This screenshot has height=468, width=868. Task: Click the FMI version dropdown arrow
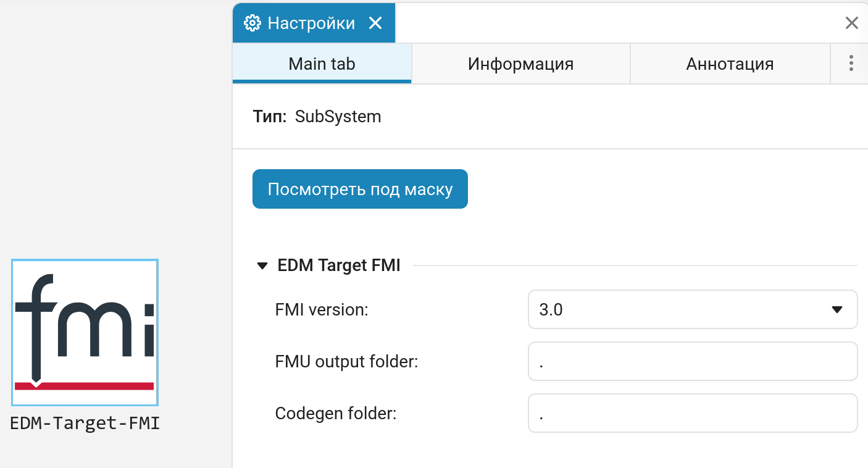(x=837, y=310)
